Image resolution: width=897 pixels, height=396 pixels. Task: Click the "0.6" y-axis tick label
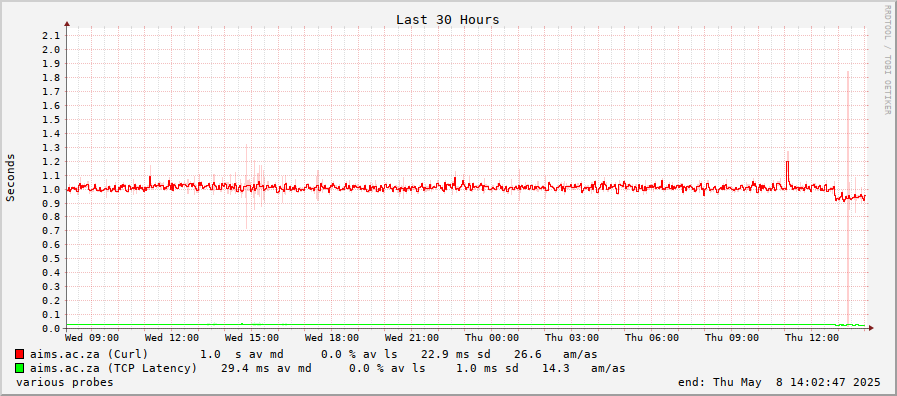tap(50, 245)
